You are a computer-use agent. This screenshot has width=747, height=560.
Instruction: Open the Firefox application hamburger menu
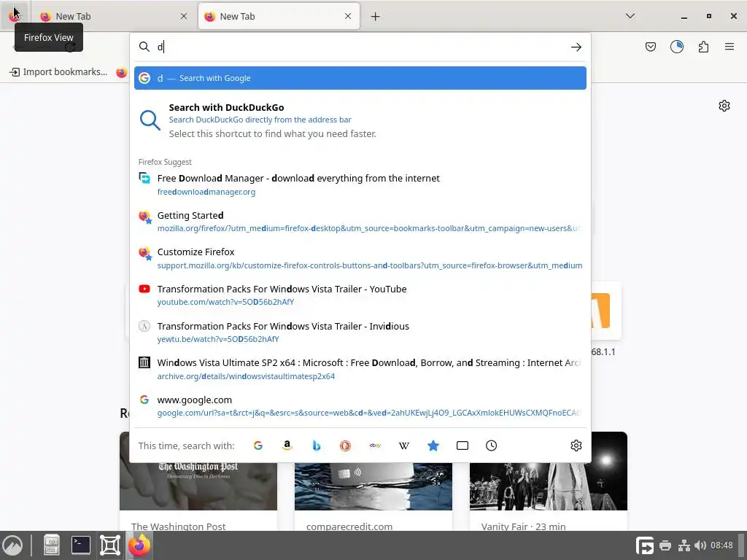[x=729, y=47]
